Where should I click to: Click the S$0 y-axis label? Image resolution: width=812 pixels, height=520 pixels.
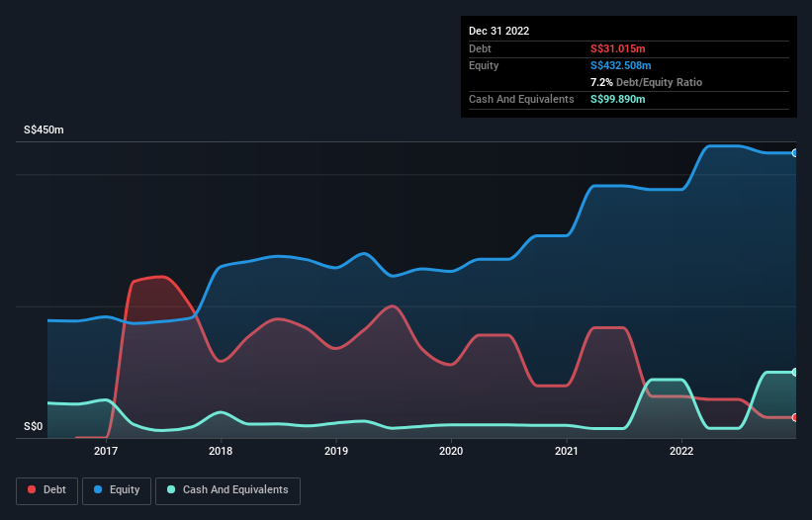34,427
